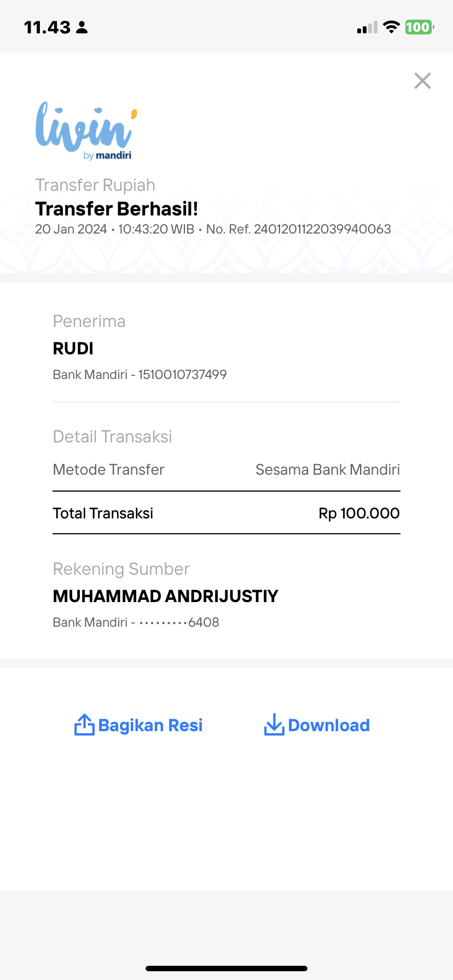This screenshot has height=980, width=453.
Task: Tap source account name MUHAMMAD ANDRIJUSTIY
Action: [165, 596]
